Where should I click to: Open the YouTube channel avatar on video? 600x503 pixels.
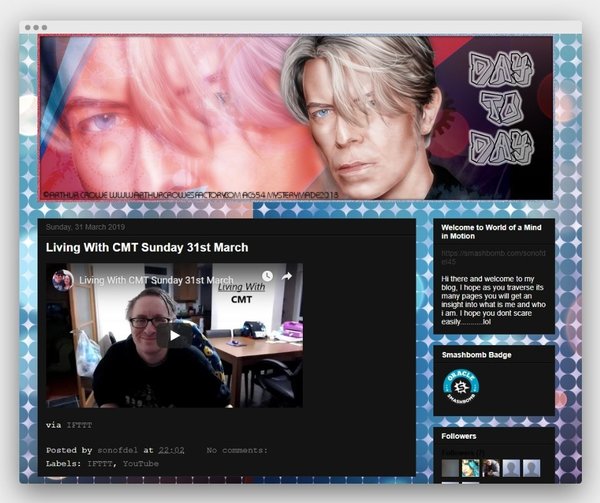(x=63, y=280)
